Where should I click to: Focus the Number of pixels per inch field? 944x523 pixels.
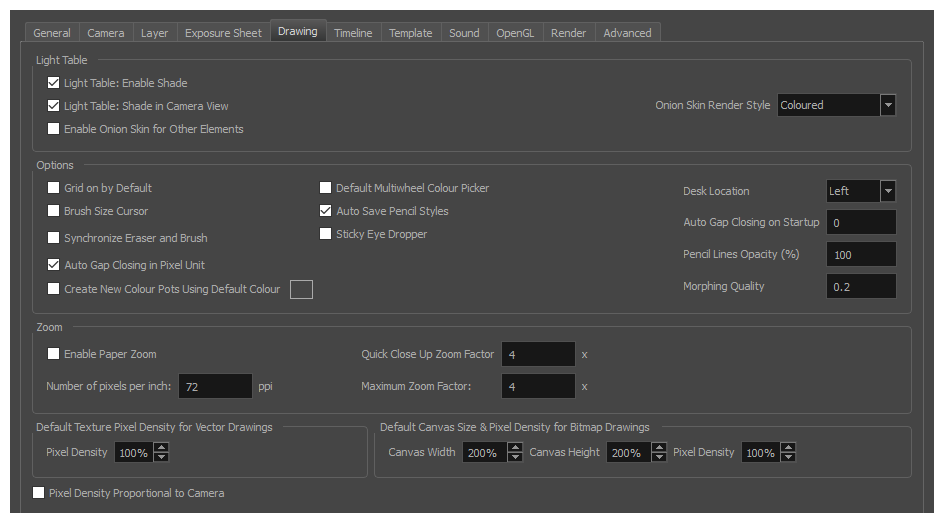tap(214, 386)
